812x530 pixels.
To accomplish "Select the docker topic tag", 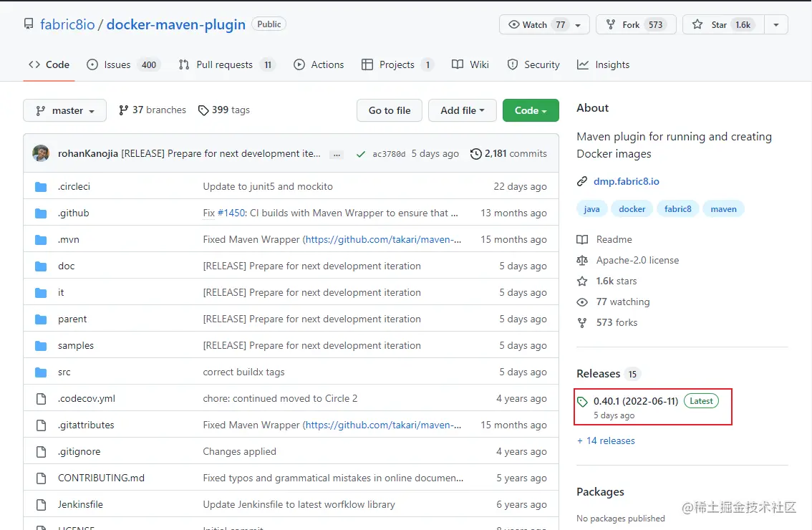I will click(632, 209).
